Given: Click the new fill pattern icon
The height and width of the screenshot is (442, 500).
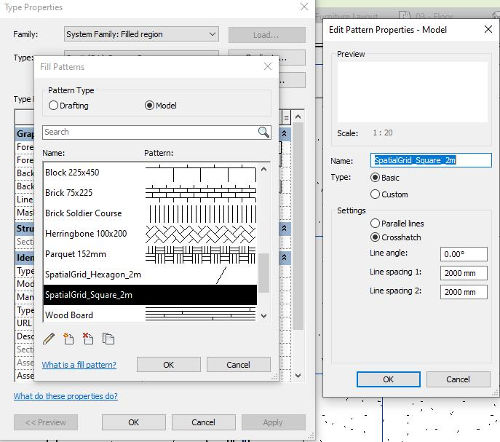Looking at the screenshot, I should (x=69, y=339).
